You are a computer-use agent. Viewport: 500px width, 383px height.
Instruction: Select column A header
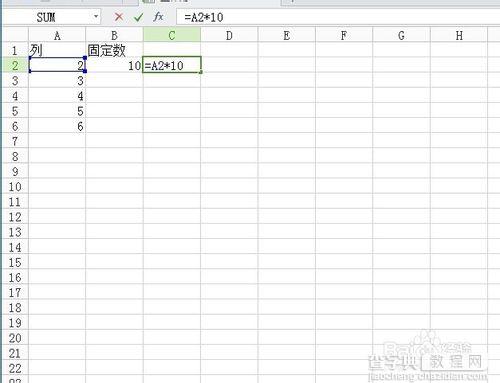[57, 35]
